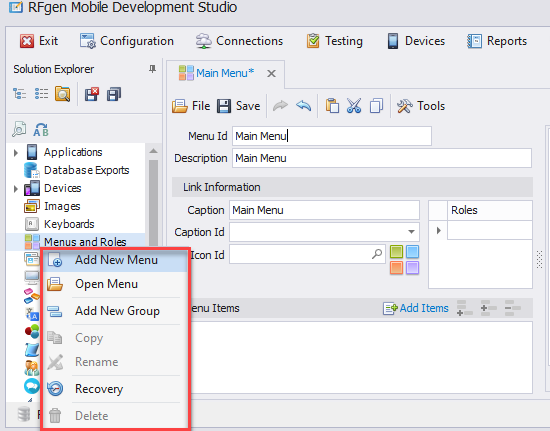
Task: Pick the orange icon color swatch
Action: click(x=396, y=268)
